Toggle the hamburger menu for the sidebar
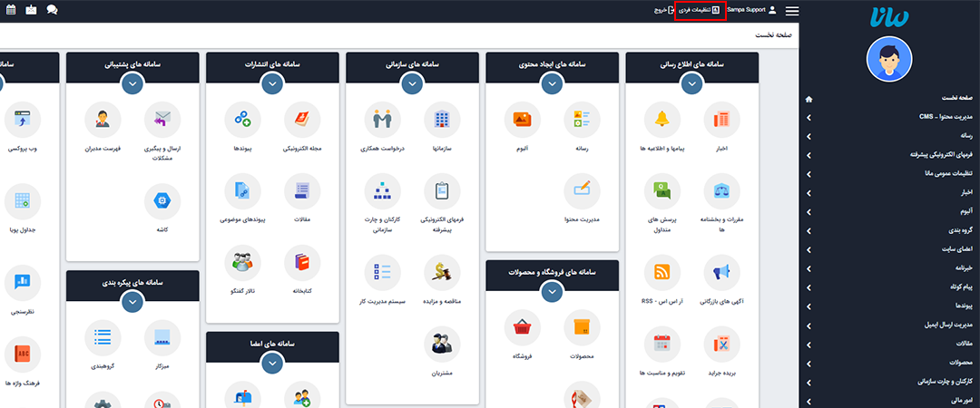Screen dimensions: 980x408 point(792,11)
